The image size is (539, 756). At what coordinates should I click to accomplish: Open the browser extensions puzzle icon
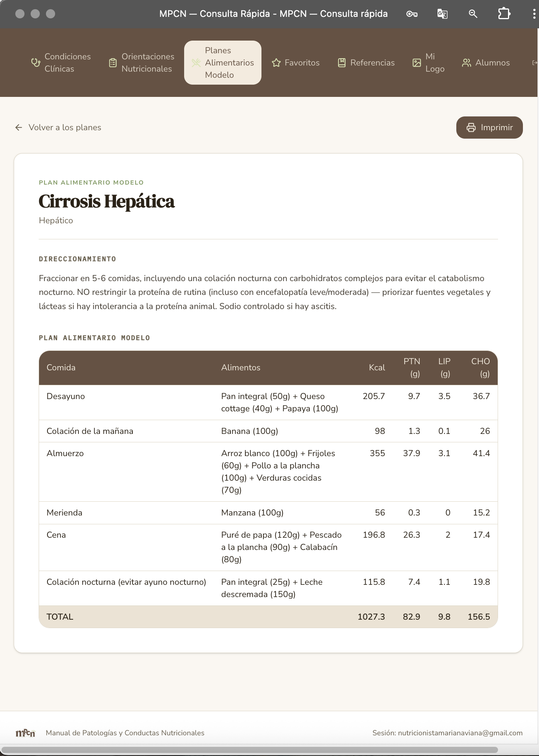tap(504, 14)
